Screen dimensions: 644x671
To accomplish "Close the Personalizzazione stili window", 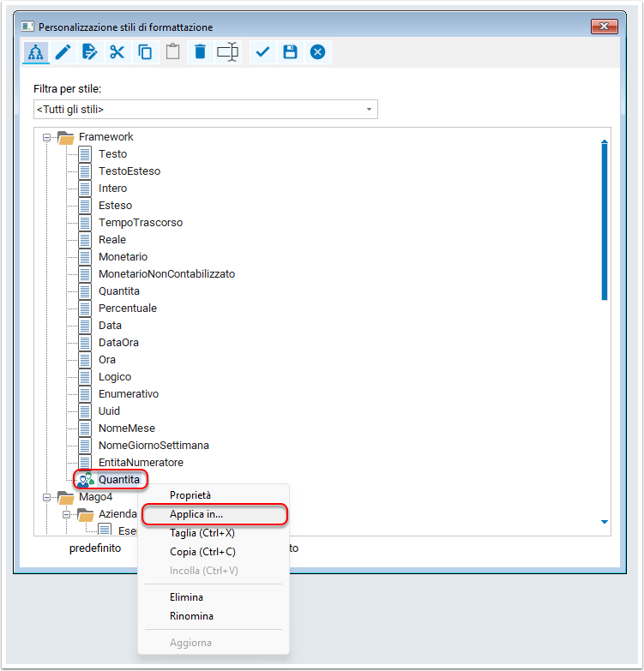I will tap(604, 27).
